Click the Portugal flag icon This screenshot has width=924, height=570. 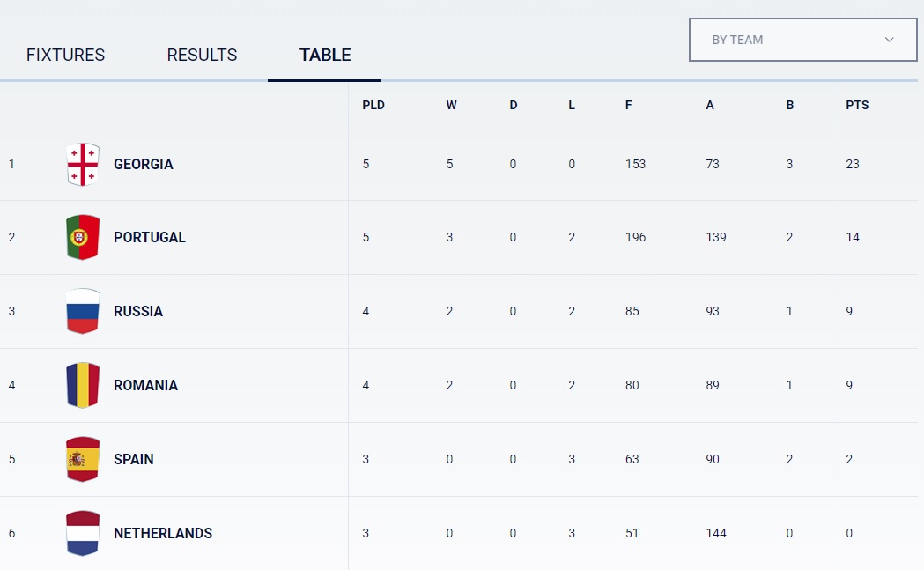pos(83,237)
